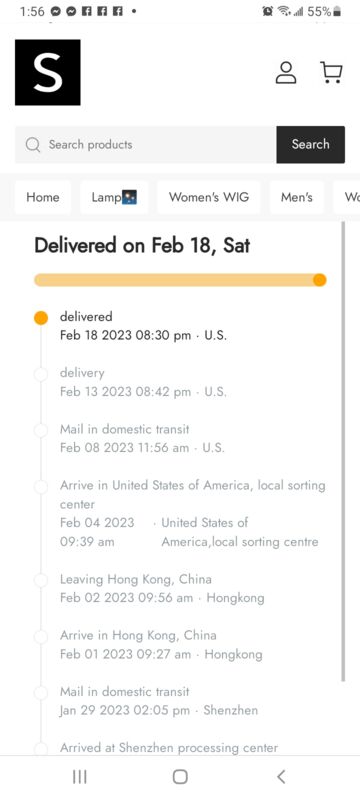Focus the Search products input field
The width and height of the screenshot is (360, 800).
click(146, 145)
